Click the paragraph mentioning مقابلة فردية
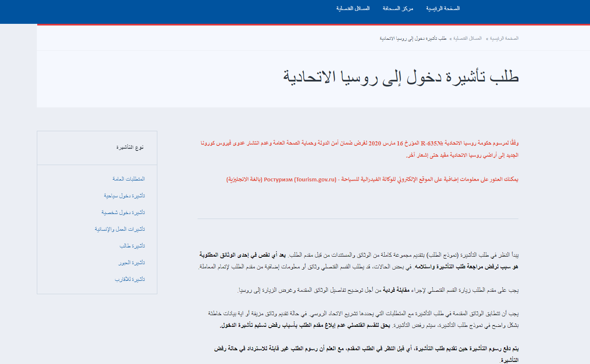This screenshot has height=364, width=590. (378, 290)
